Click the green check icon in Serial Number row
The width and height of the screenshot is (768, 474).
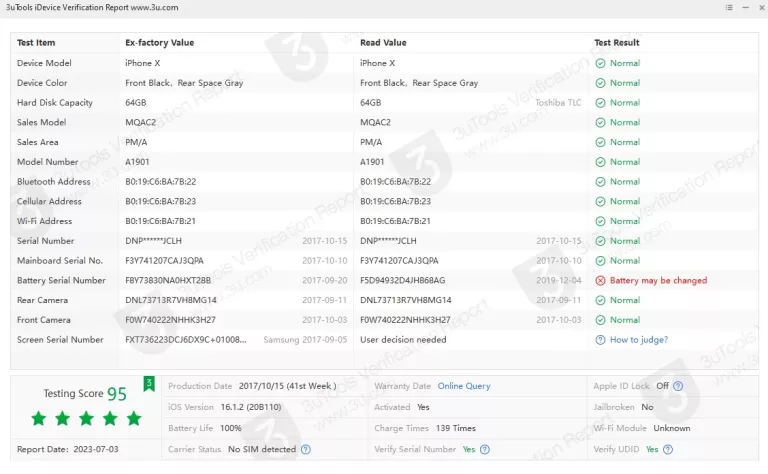(x=600, y=241)
